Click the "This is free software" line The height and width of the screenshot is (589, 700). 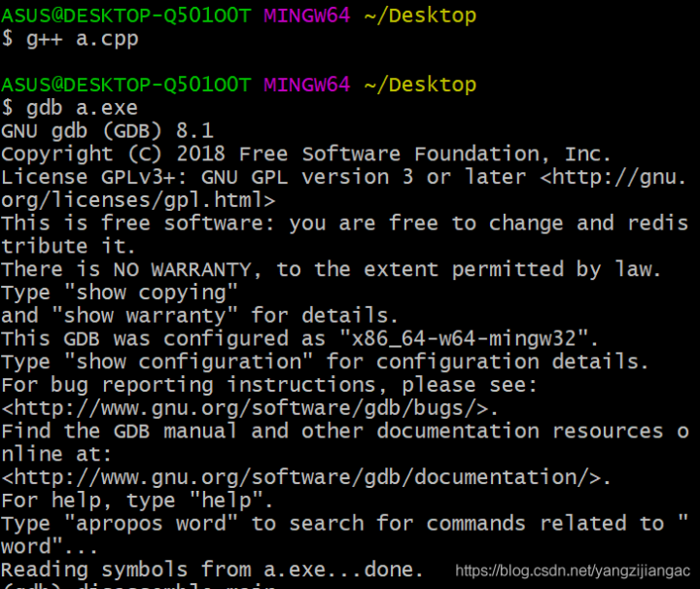pyautogui.click(x=344, y=224)
